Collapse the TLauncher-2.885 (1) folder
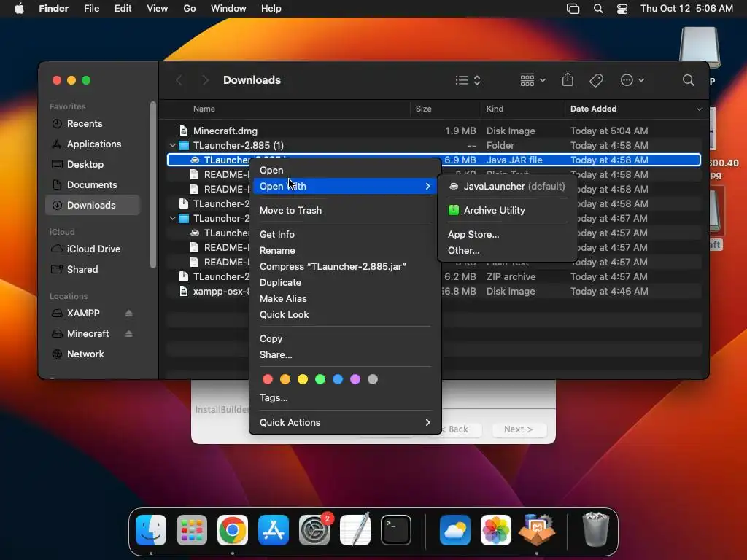 pyautogui.click(x=172, y=145)
